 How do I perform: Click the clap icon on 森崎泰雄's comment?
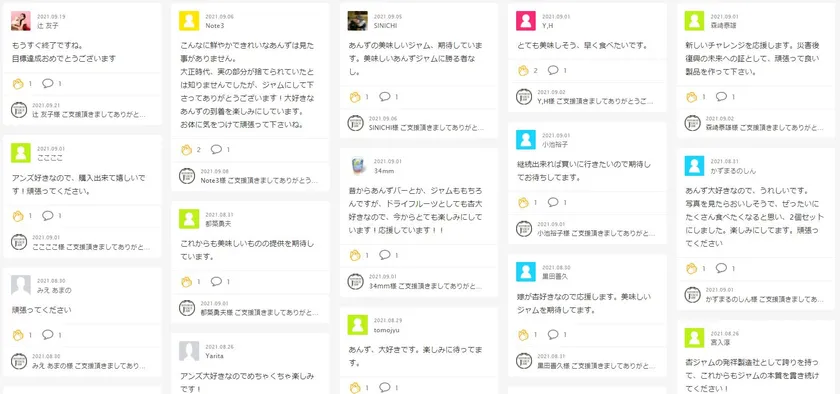(691, 97)
